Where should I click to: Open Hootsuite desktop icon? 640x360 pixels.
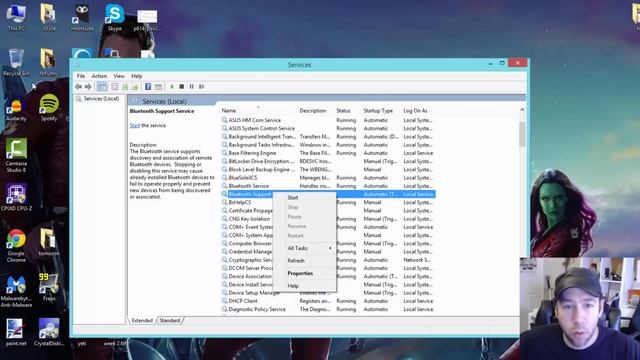(82, 17)
